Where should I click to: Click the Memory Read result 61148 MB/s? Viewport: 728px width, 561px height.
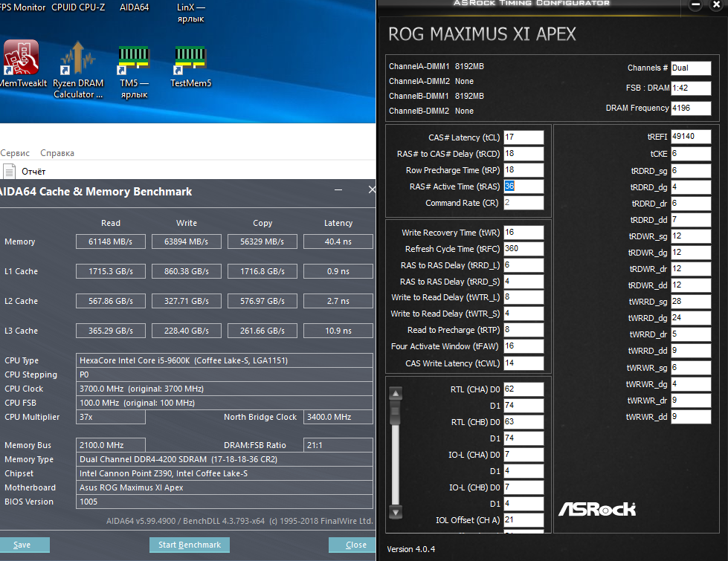pos(111,241)
